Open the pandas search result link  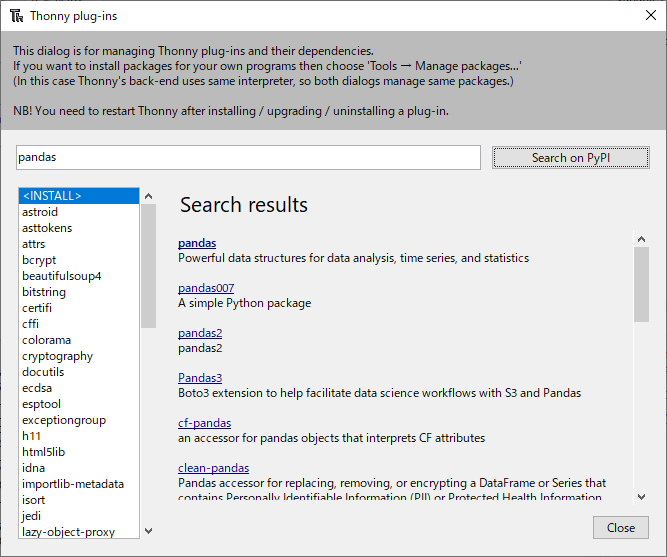[x=197, y=243]
